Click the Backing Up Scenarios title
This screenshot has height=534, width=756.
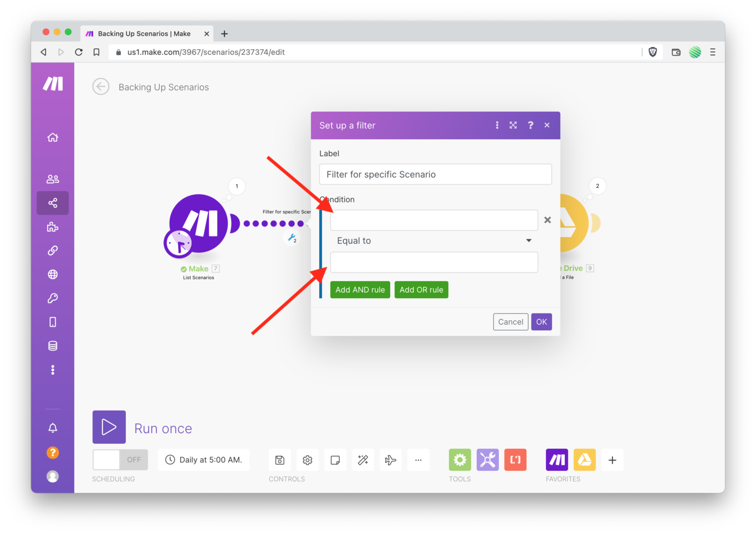pyautogui.click(x=164, y=87)
